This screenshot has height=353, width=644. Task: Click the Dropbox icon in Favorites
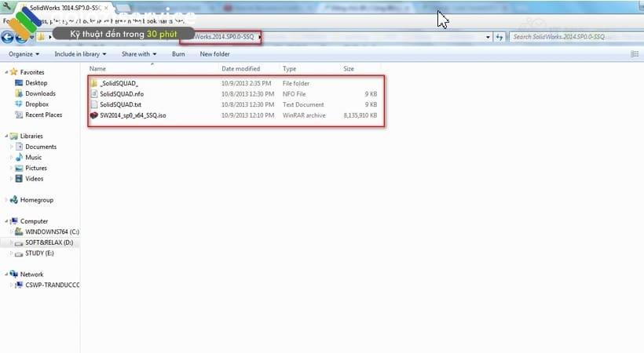pos(19,104)
